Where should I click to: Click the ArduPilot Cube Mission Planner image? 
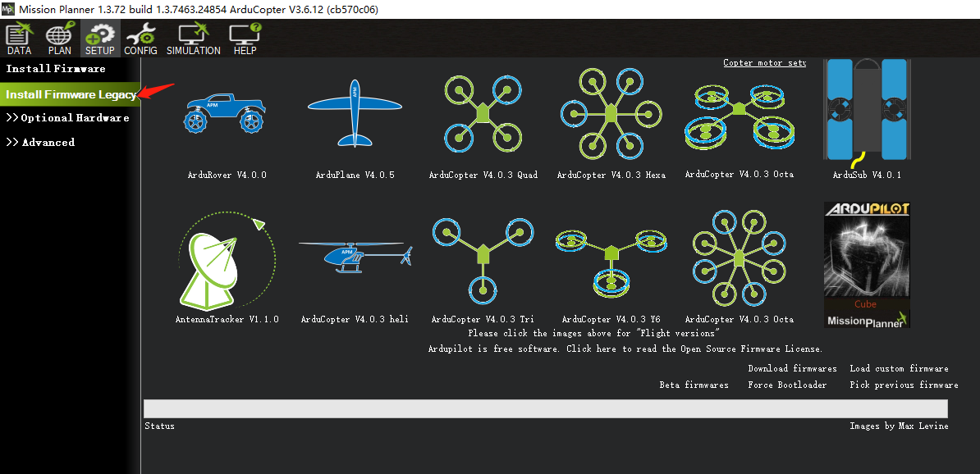(867, 265)
